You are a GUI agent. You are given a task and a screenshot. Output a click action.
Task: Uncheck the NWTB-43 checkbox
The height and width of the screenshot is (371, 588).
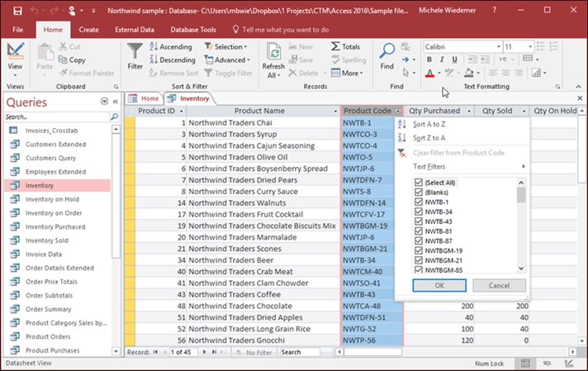(419, 221)
